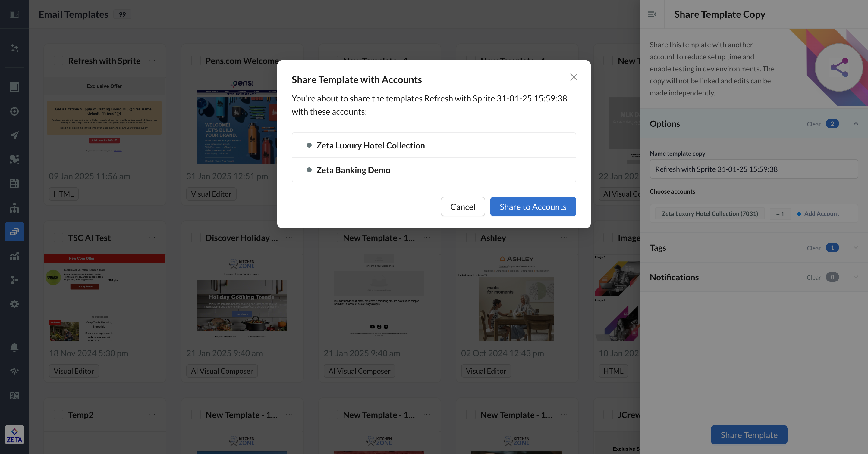
Task: Open the AI sparkle icon in sidebar
Action: coord(14,48)
